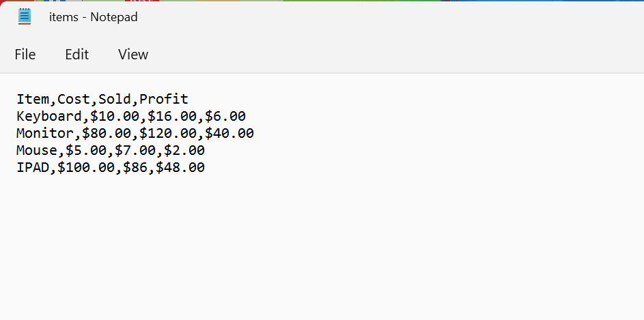Place cursor on the word 'Monitor'

click(45, 133)
